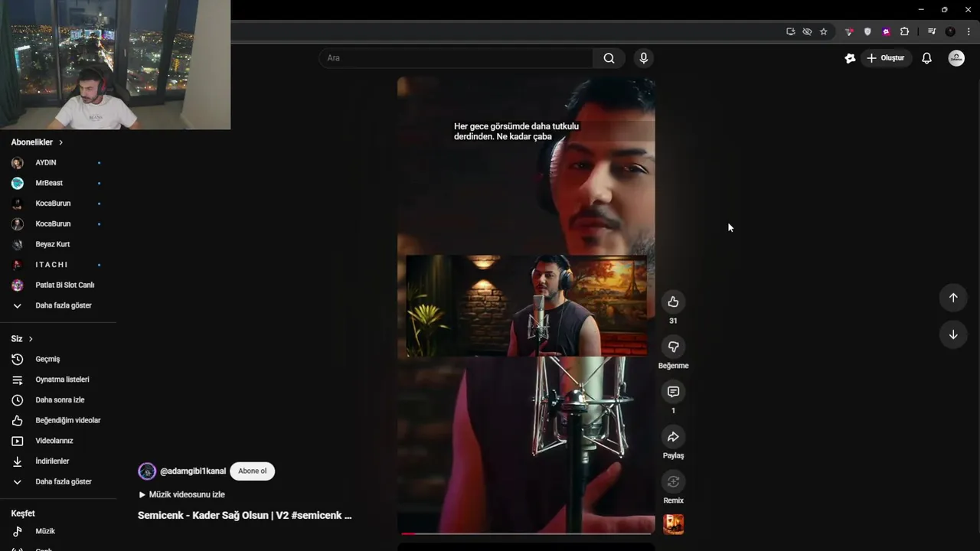980x551 pixels.
Task: Click the install app icon in address bar
Action: [x=790, y=31]
